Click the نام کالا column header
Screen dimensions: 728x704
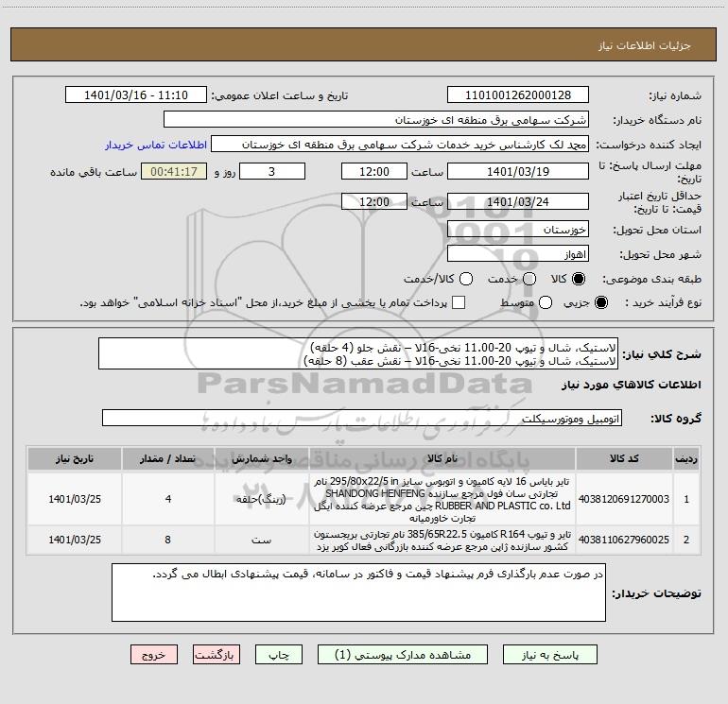442,459
